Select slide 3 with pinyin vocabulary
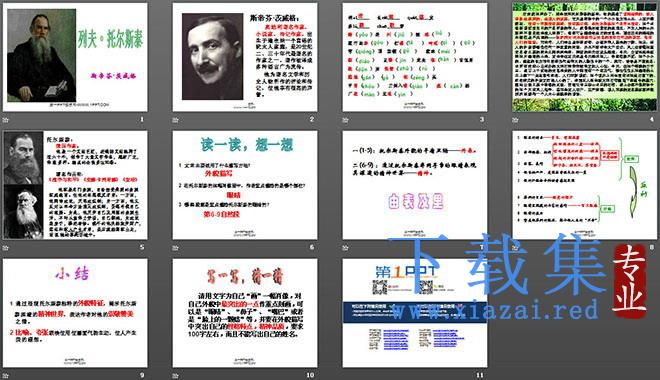Image resolution: width=660 pixels, height=380 pixels. [x=415, y=57]
